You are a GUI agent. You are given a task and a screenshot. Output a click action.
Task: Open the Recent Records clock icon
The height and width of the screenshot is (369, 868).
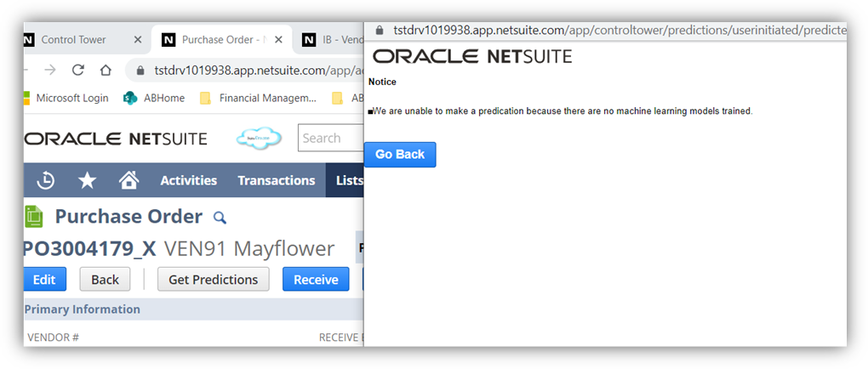click(45, 180)
